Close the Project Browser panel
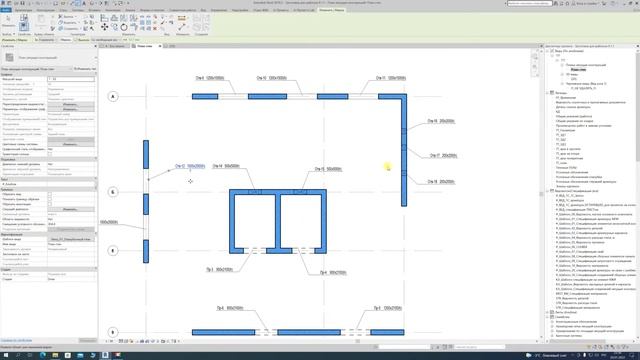The image size is (640, 360). point(637,46)
